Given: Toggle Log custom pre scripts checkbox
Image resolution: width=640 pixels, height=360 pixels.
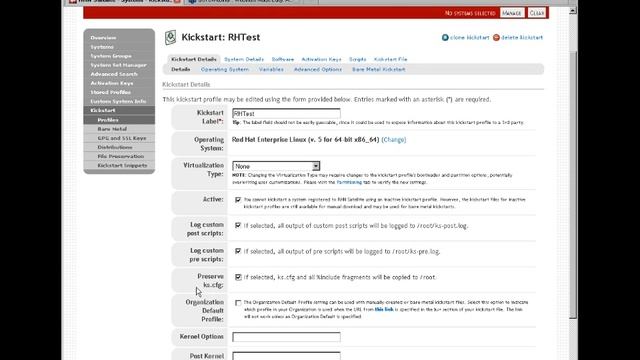Looking at the screenshot, I should tap(238, 251).
